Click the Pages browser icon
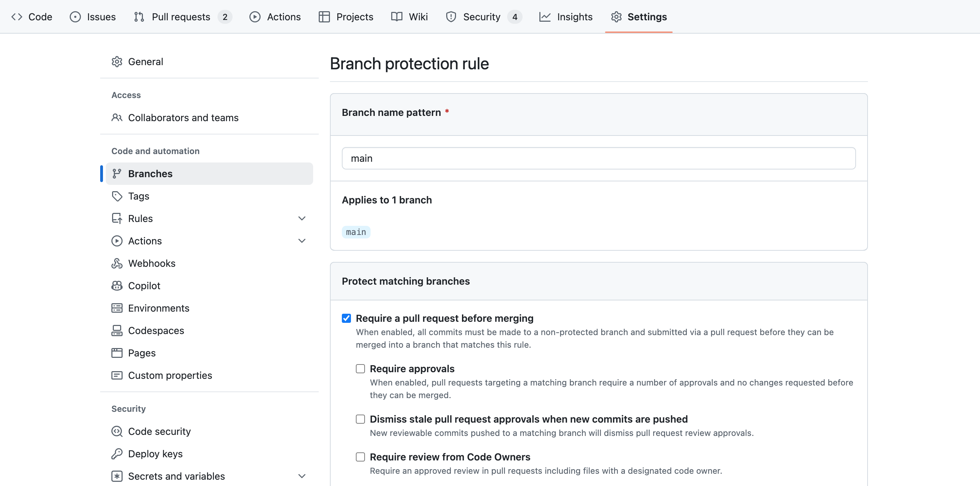 [117, 353]
